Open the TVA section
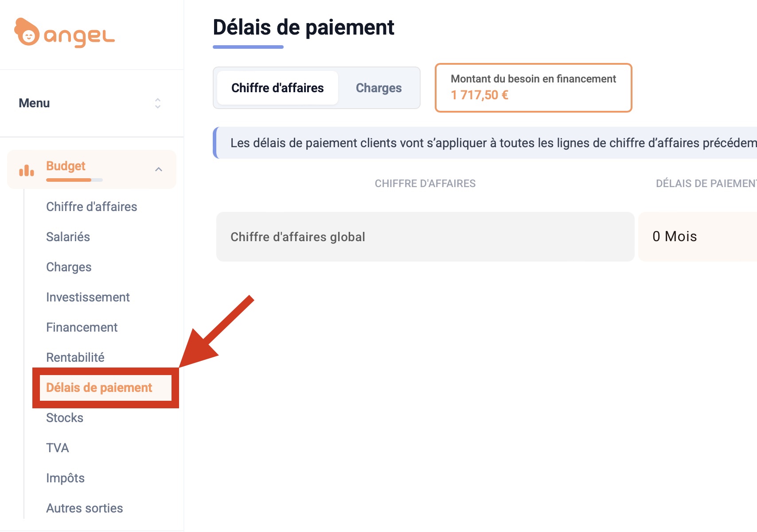The image size is (757, 532). pos(58,448)
